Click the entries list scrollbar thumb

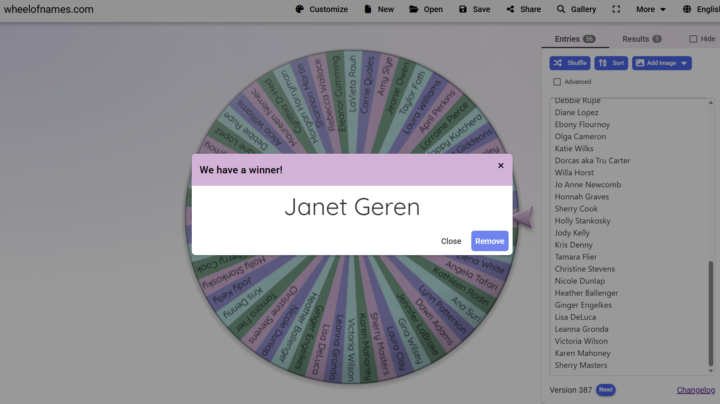tap(711, 314)
